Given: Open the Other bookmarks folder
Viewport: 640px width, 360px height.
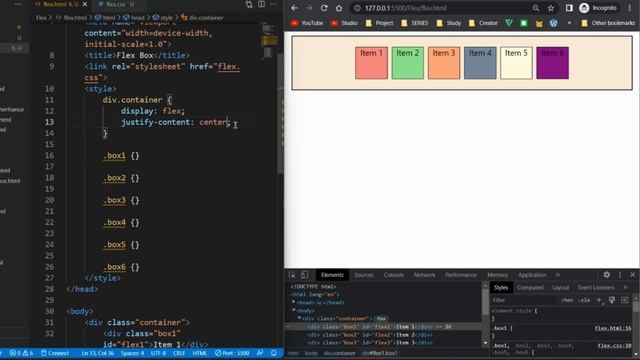Looking at the screenshot, I should coord(608,23).
